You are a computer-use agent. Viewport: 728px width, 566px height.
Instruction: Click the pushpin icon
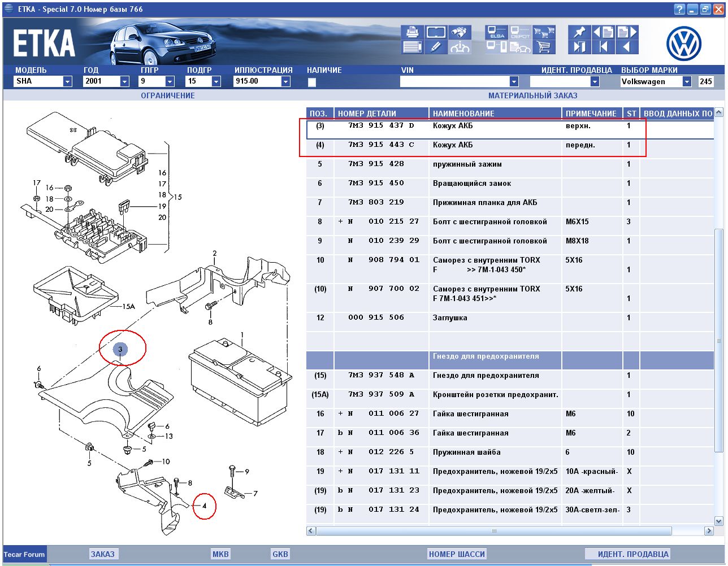(579, 32)
